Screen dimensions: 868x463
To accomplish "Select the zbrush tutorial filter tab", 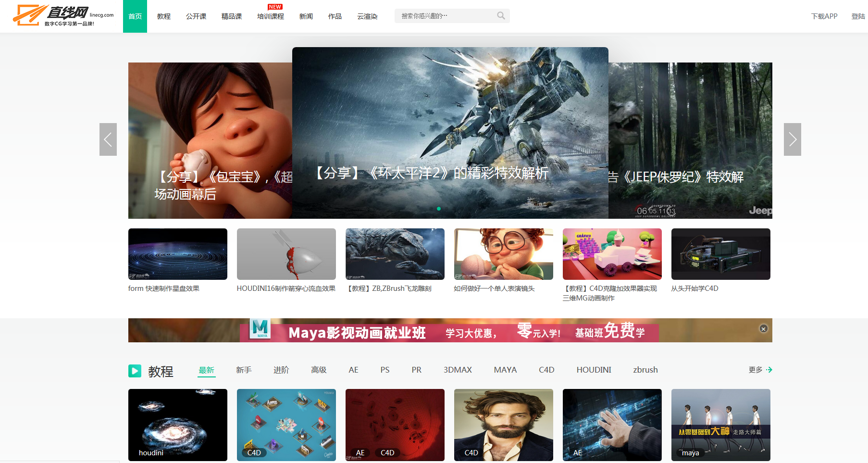I will [645, 370].
